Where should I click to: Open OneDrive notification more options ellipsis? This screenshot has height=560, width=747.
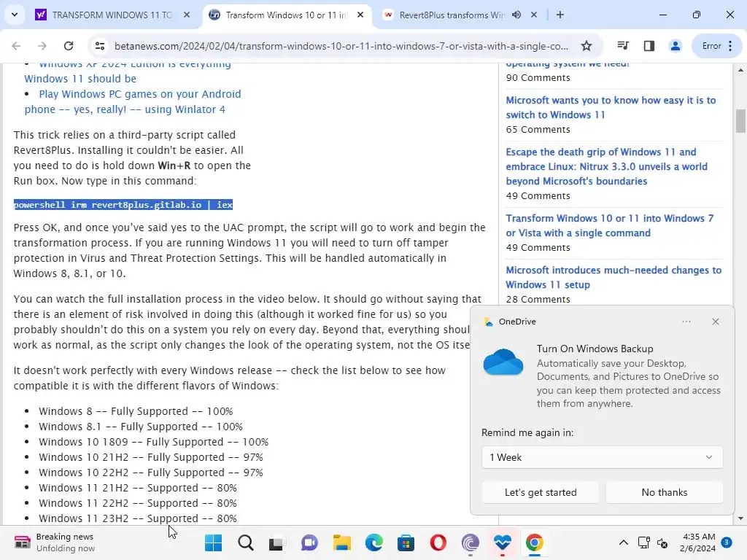[x=686, y=322]
